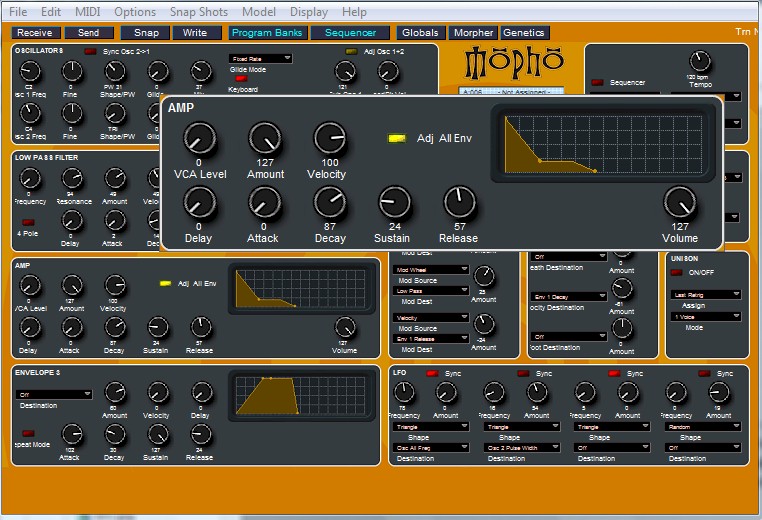
Task: Click the Release knob showing 57 in the enlarged AMP panel
Action: point(460,203)
